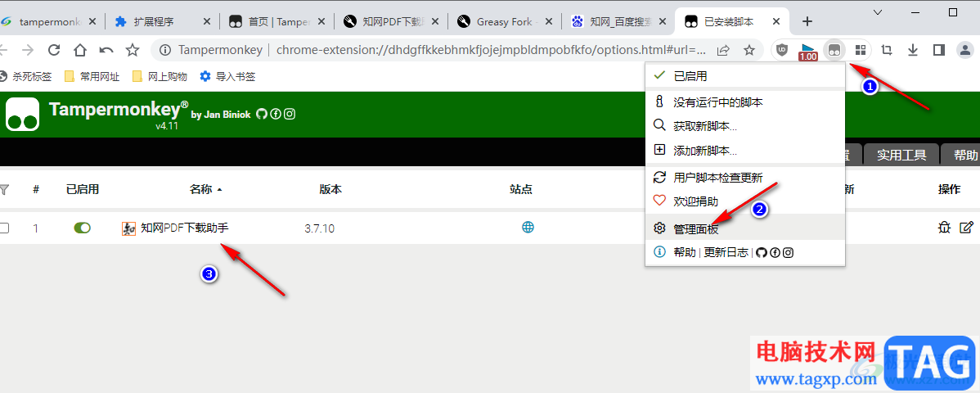Click the filter funnel icon in table header
Screen dimensions: 980x393
(4, 189)
